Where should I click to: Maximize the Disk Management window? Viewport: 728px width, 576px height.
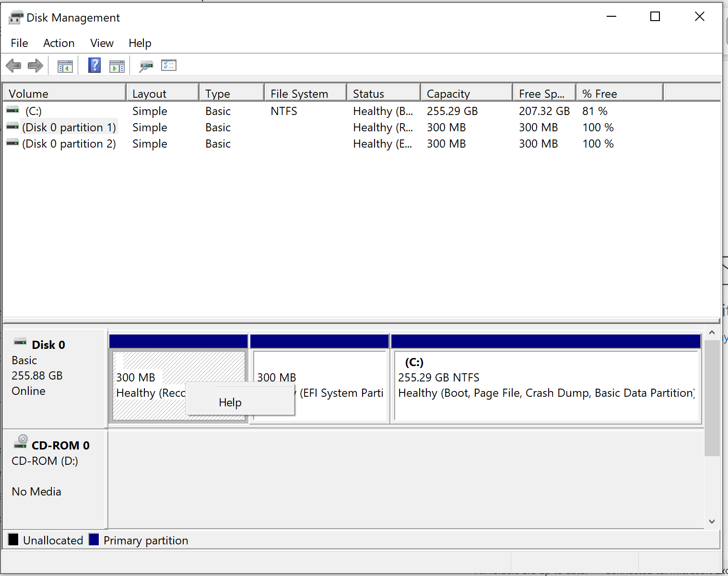tap(655, 17)
